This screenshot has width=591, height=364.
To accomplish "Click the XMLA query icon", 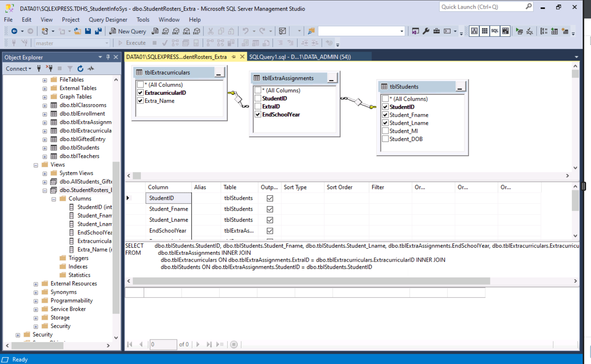I will point(187,31).
